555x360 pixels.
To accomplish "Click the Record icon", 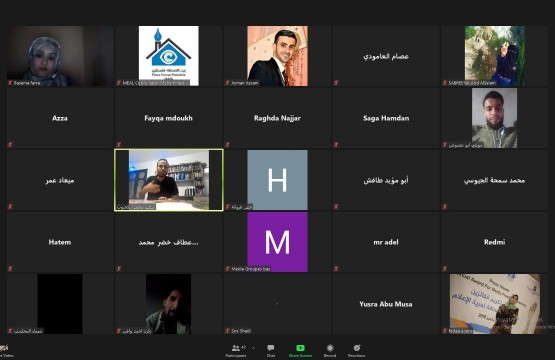I will pyautogui.click(x=330, y=348).
